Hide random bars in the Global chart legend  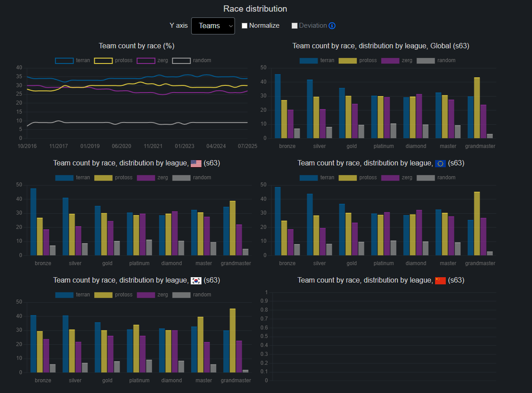[x=436, y=60]
